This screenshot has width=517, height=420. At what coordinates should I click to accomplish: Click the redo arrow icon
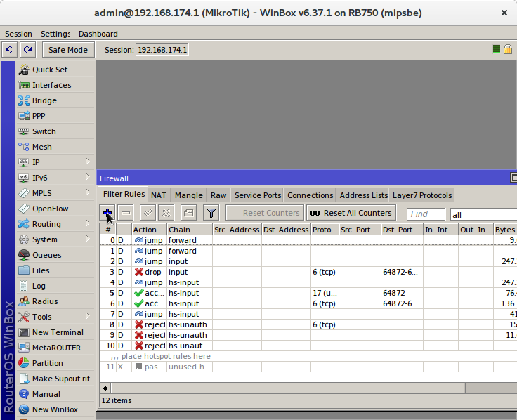[28, 50]
